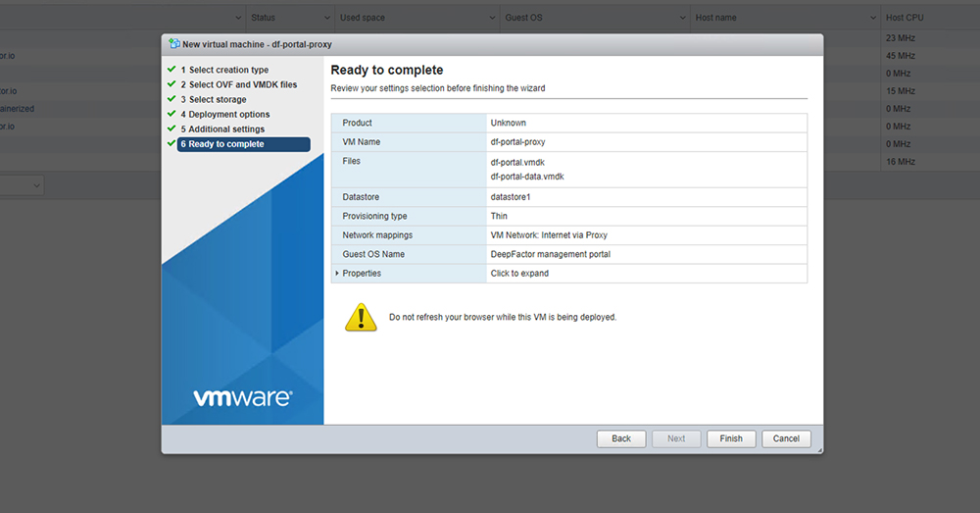Click the Host name column header
This screenshot has height=513, width=980.
click(x=715, y=18)
